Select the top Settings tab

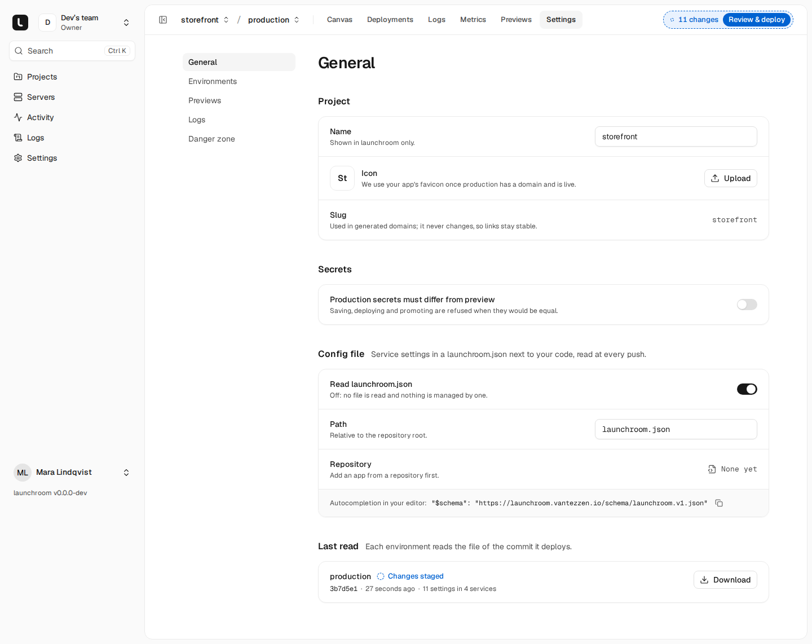561,20
